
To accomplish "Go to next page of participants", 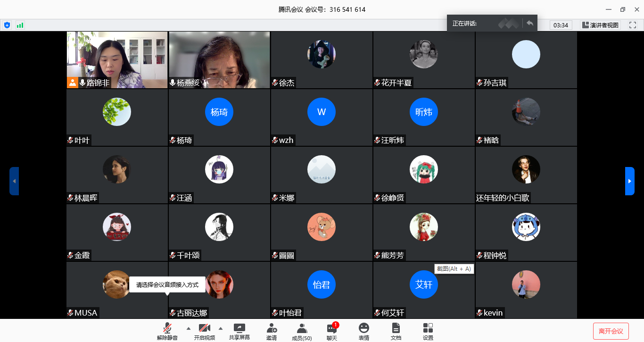I will pyautogui.click(x=629, y=181).
